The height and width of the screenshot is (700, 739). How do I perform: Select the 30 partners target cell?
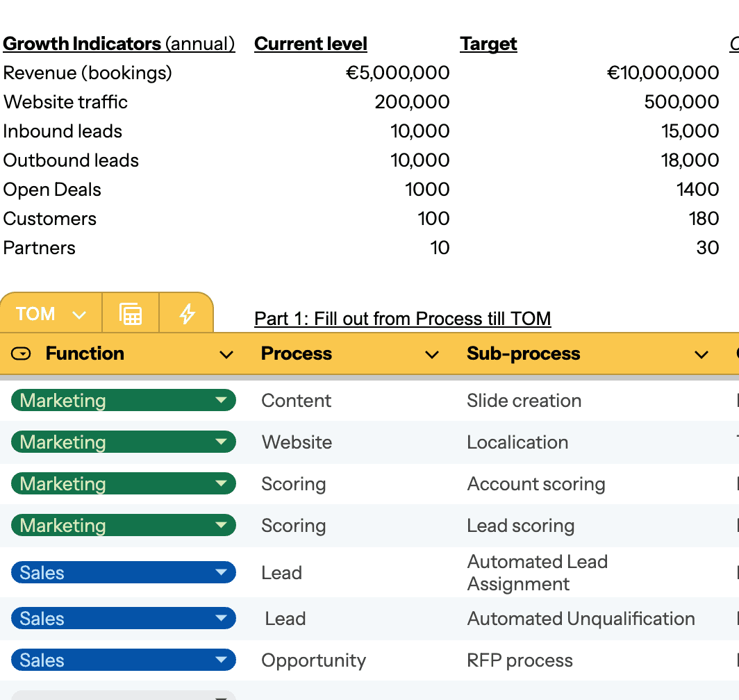tap(708, 248)
